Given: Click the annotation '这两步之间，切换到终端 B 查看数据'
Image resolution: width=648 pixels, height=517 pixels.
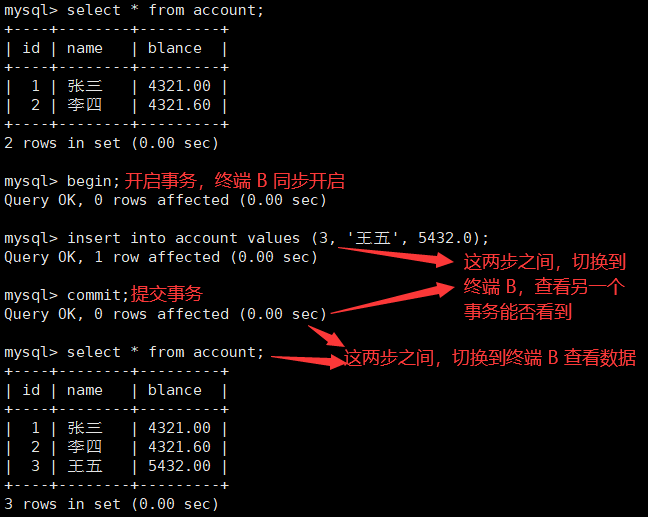Looking at the screenshot, I should pos(490,358).
